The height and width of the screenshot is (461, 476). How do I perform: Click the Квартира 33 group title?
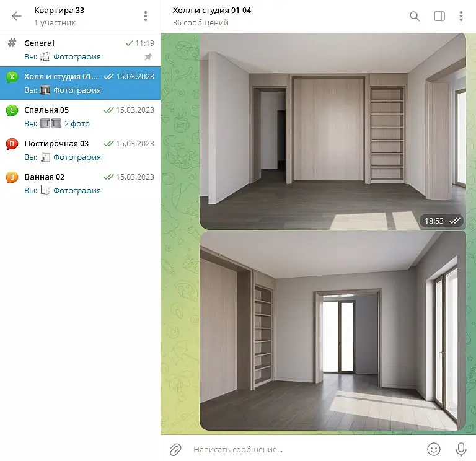[59, 11]
